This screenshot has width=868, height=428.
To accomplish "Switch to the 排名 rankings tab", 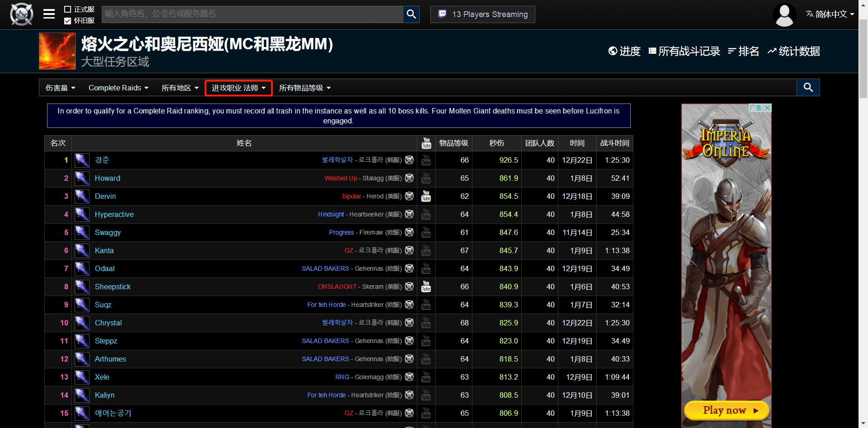I will tap(744, 52).
